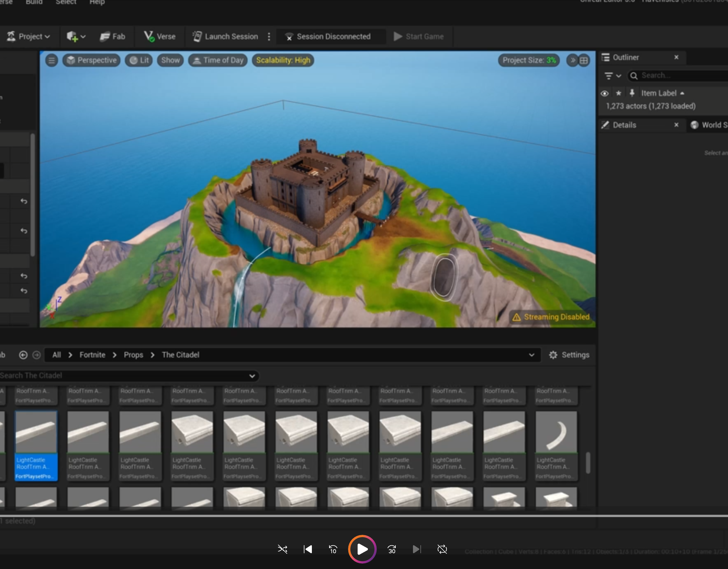This screenshot has height=569, width=728.
Task: Seek on the video progress bar
Action: [x=364, y=516]
